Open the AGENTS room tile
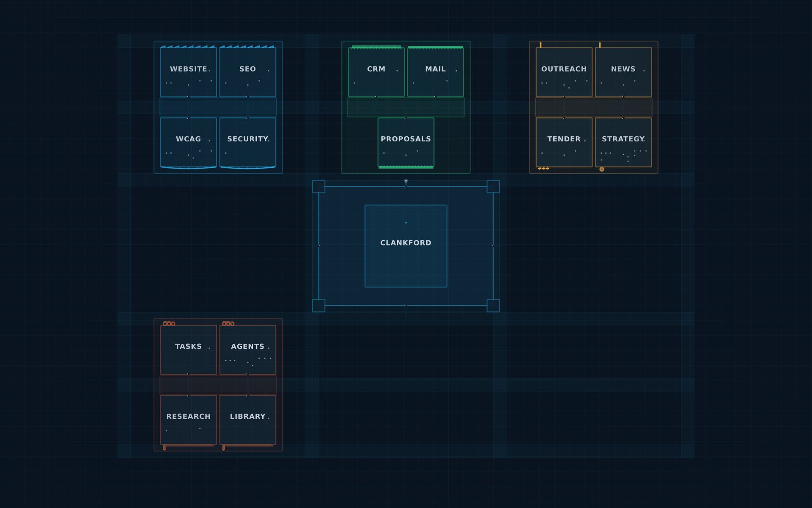 (248, 350)
